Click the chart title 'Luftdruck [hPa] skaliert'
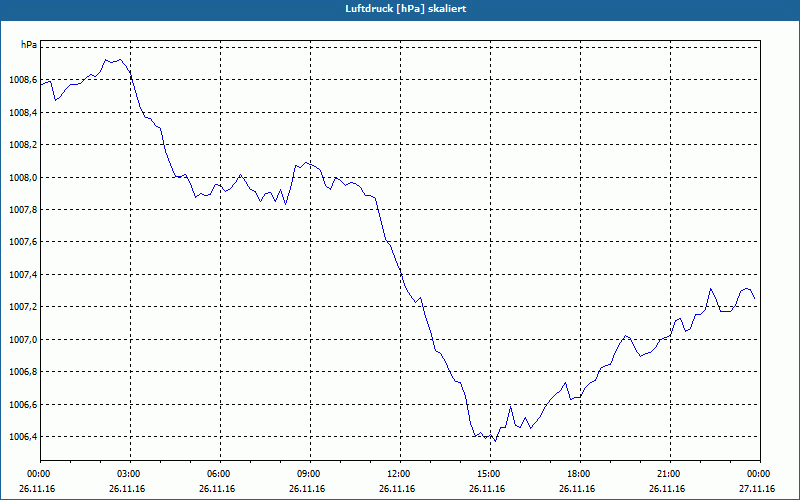The height and width of the screenshot is (500, 800). click(x=406, y=9)
